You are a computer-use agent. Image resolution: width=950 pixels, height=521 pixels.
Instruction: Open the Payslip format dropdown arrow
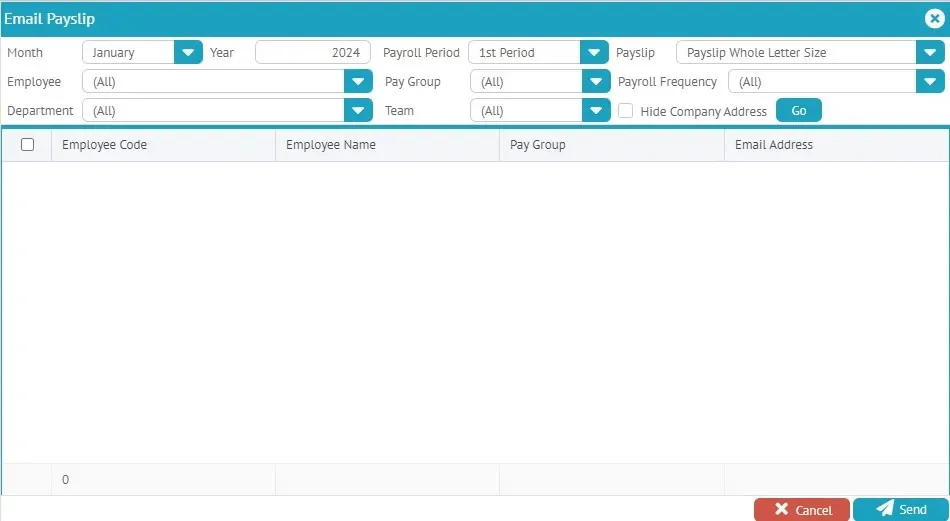(x=930, y=52)
